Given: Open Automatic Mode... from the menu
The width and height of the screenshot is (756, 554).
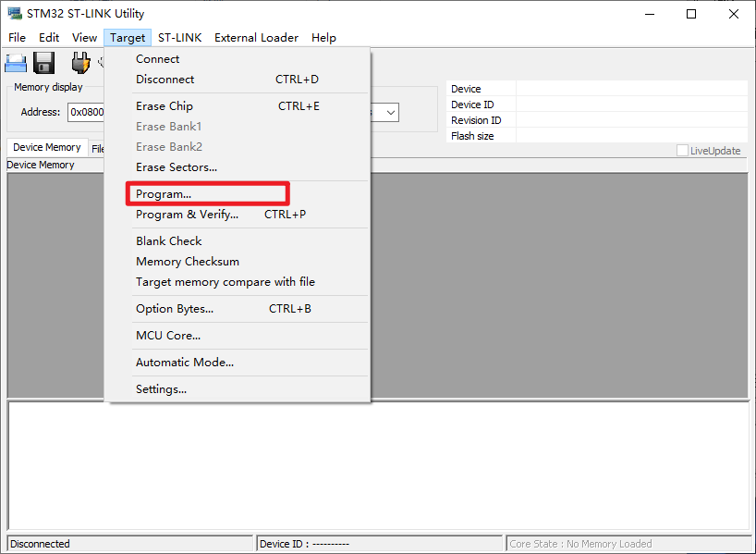Looking at the screenshot, I should (x=238, y=363).
